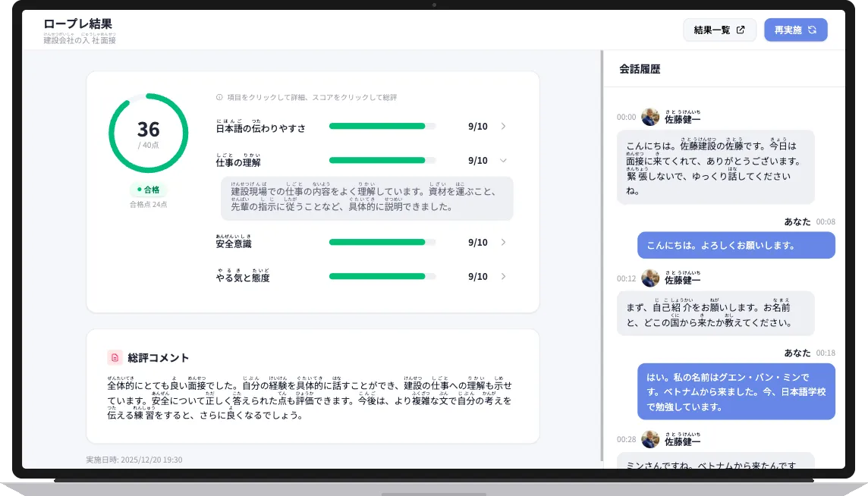The image size is (868, 496).
Task: Click the external link icon on 結果一覧 button
Action: [741, 30]
